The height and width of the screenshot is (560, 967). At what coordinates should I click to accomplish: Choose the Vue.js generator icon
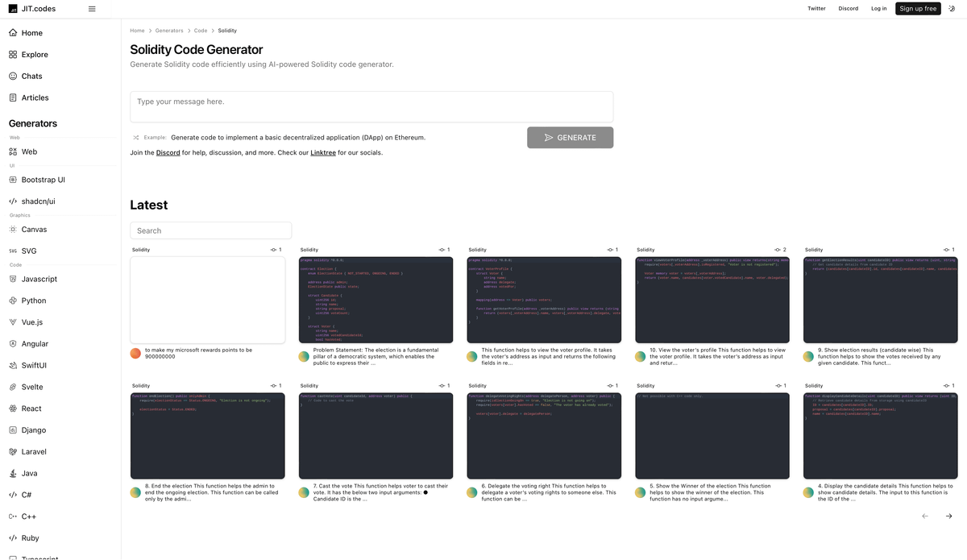pyautogui.click(x=13, y=322)
